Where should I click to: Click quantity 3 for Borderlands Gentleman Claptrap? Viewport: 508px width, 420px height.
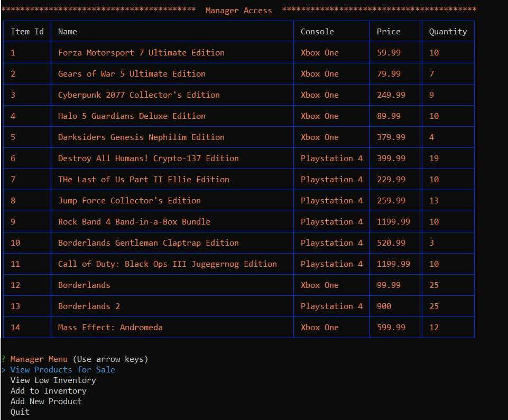click(x=431, y=242)
